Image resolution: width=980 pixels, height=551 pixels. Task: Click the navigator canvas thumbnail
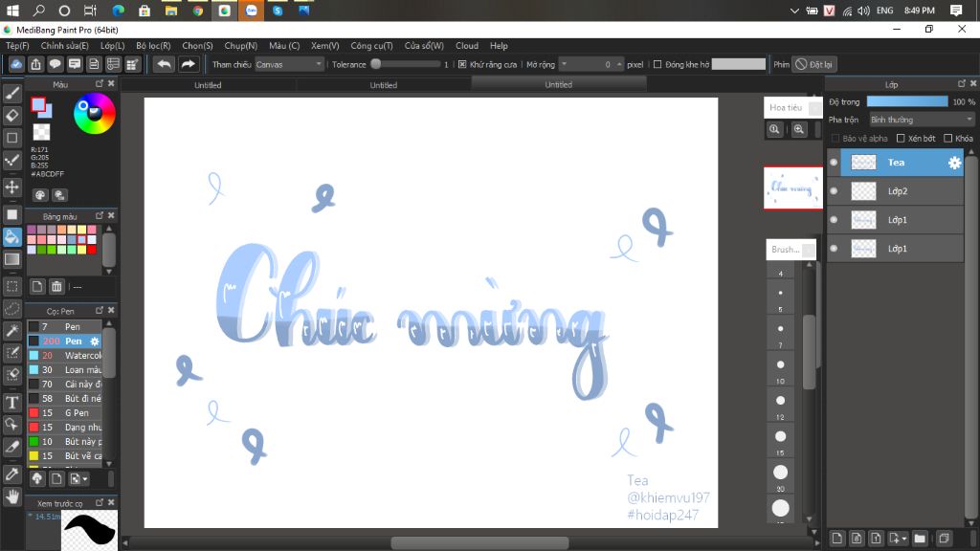point(792,187)
